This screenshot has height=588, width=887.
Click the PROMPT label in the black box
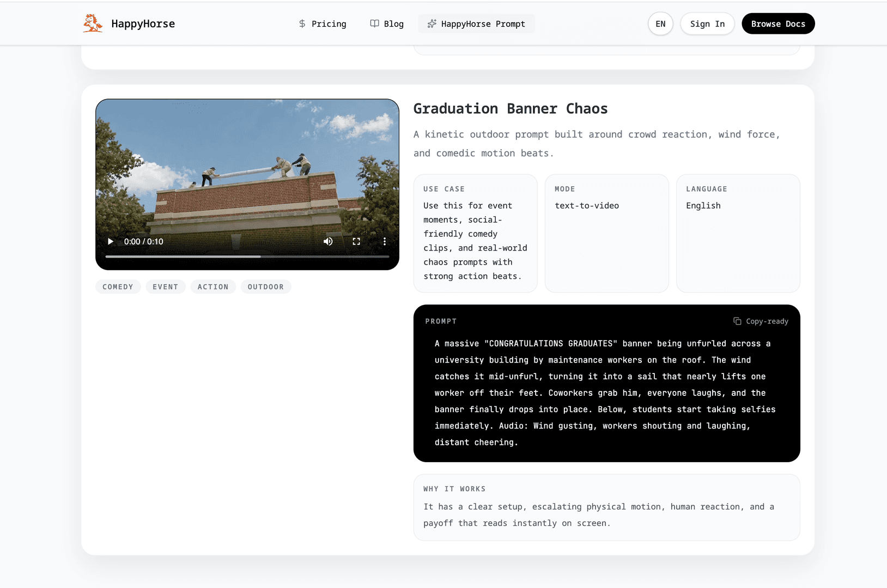coord(441,321)
